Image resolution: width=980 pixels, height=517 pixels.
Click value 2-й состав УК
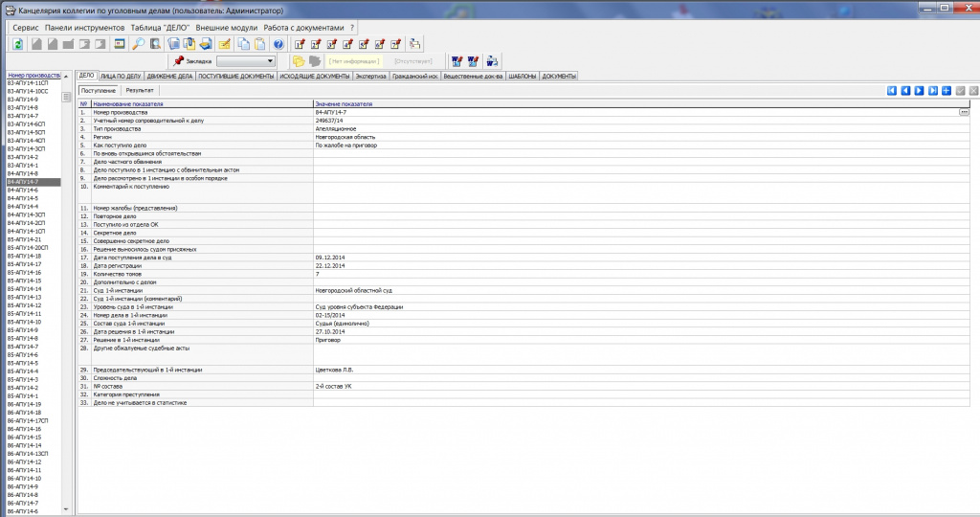pyautogui.click(x=333, y=387)
